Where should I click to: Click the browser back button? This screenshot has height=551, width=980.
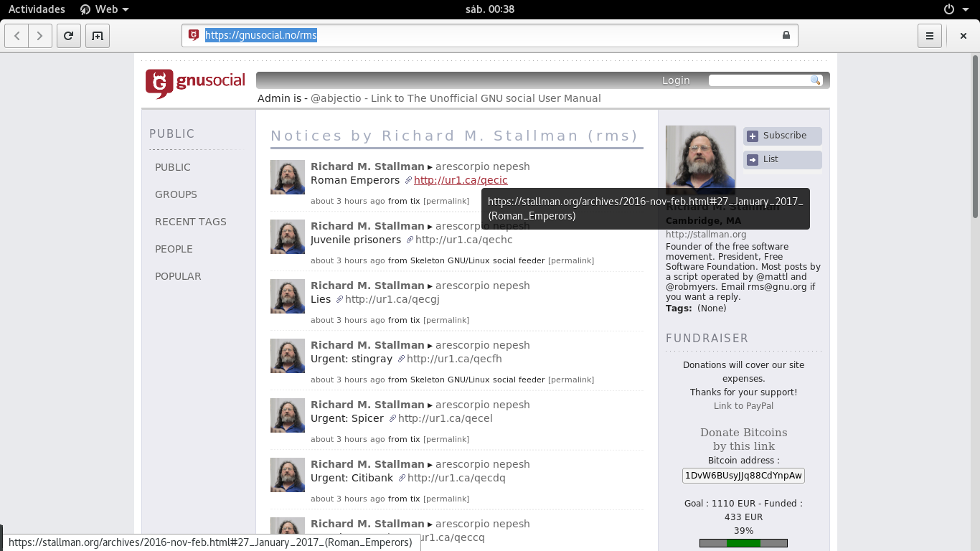17,36
